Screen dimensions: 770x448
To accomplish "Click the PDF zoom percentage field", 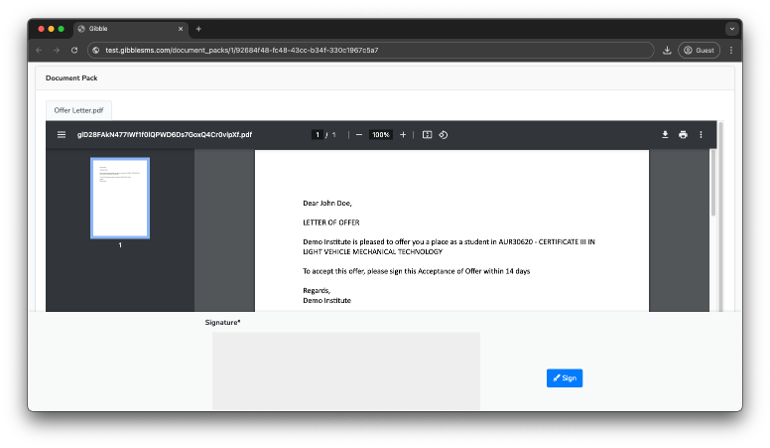I will (380, 135).
